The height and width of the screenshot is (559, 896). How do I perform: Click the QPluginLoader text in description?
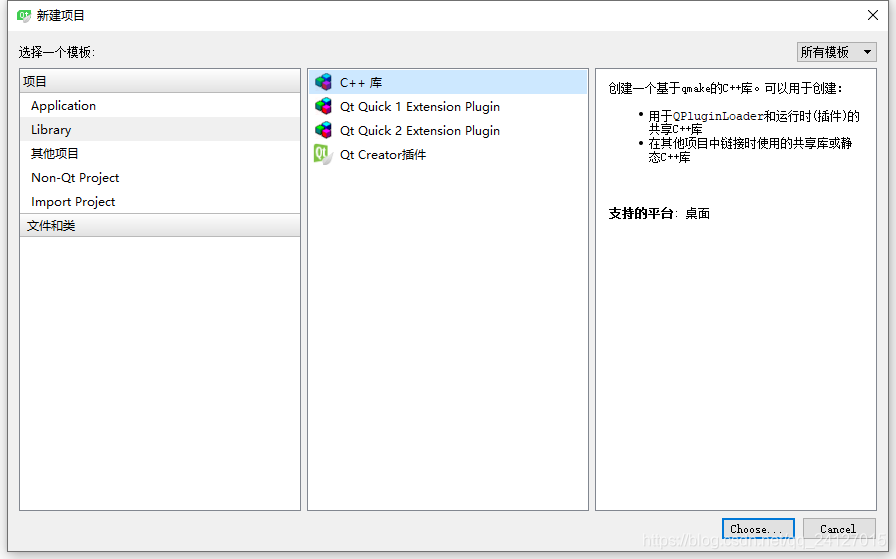coord(718,116)
